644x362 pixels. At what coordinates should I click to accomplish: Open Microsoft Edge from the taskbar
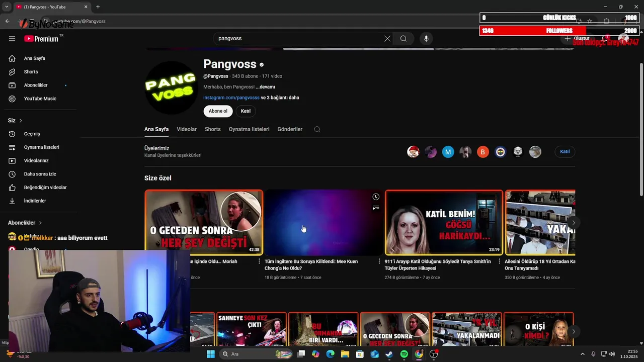pos(330,354)
